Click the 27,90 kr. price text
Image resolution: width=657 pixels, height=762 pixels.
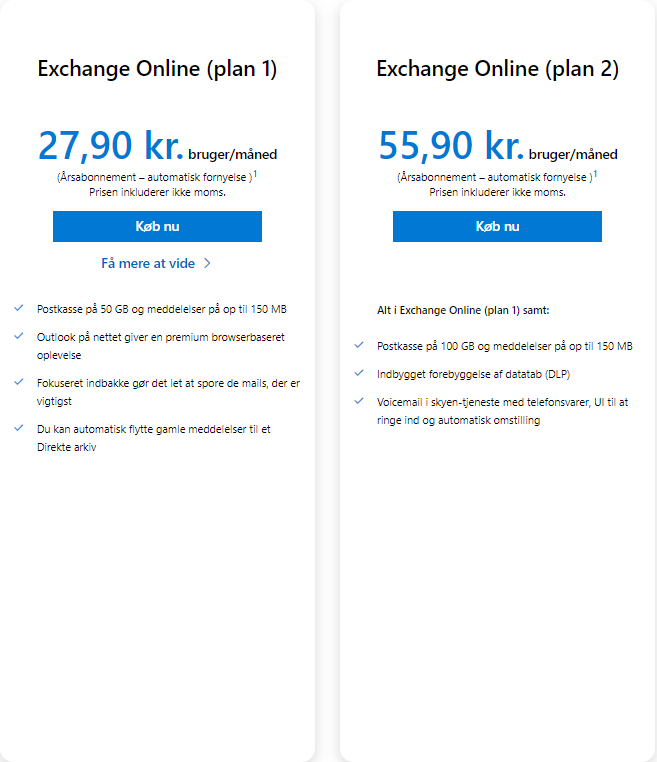[x=111, y=145]
